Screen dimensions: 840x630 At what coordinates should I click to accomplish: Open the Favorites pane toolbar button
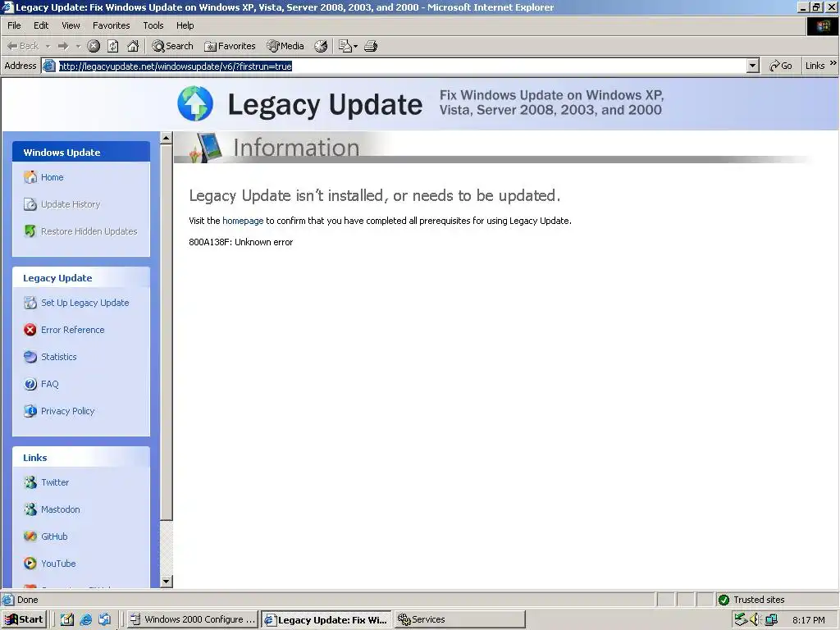tap(230, 46)
